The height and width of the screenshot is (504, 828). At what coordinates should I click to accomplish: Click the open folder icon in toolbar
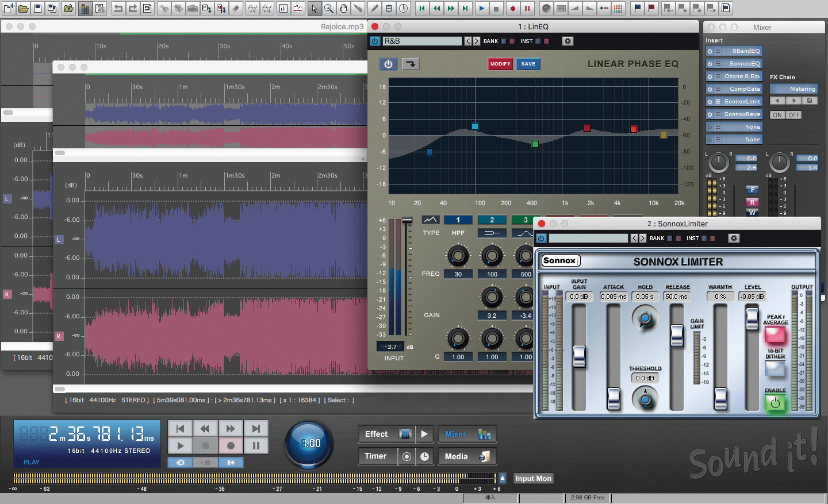pyautogui.click(x=23, y=9)
